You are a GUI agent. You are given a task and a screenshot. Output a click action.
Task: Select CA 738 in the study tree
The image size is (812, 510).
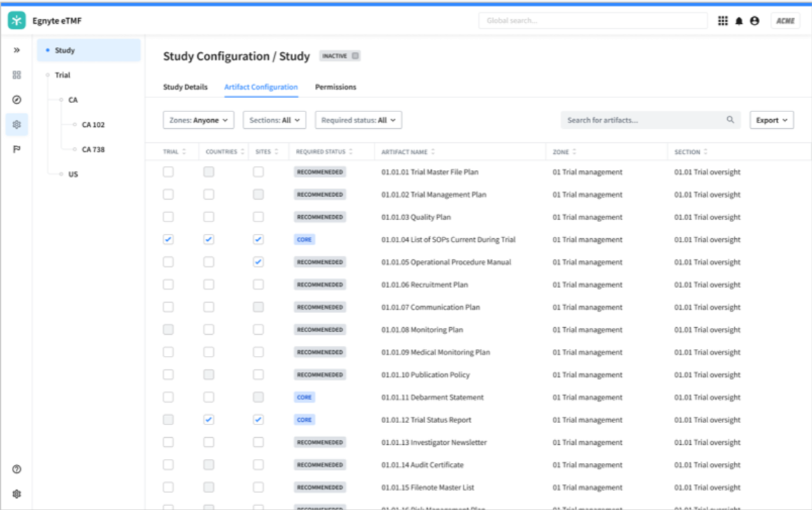click(93, 149)
